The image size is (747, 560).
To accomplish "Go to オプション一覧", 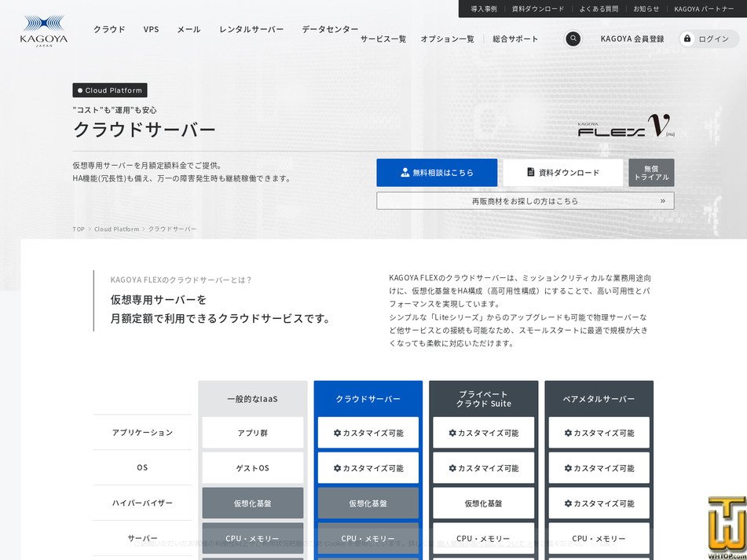I will coord(447,39).
